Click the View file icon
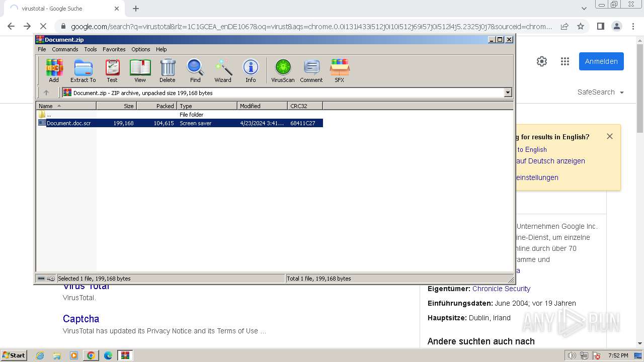The image size is (644, 362). (x=140, y=70)
